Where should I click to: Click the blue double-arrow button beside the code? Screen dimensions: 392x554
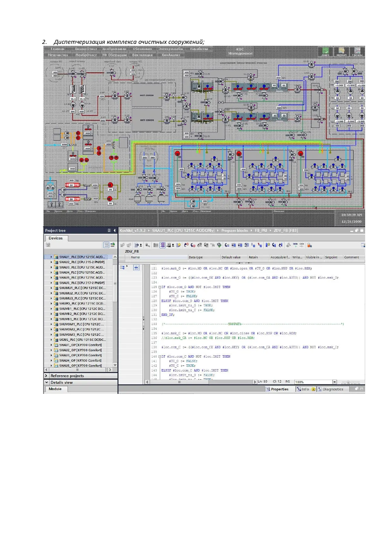pyautogui.click(x=136, y=268)
